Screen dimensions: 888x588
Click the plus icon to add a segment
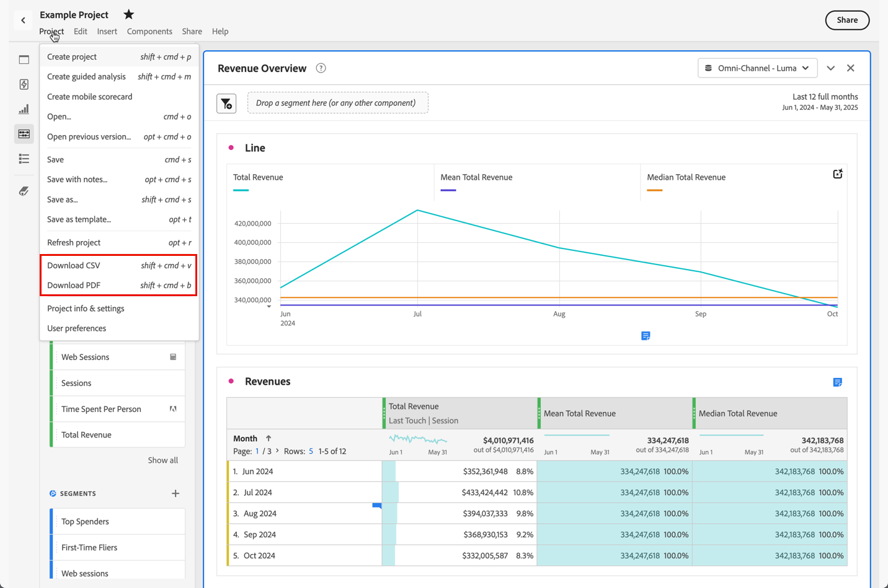175,493
